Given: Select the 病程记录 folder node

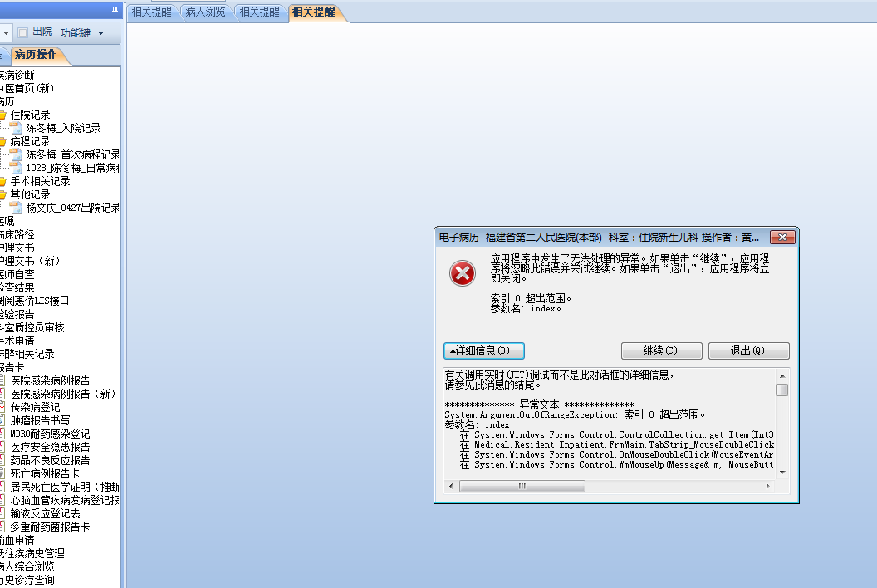Looking at the screenshot, I should pyautogui.click(x=30, y=141).
